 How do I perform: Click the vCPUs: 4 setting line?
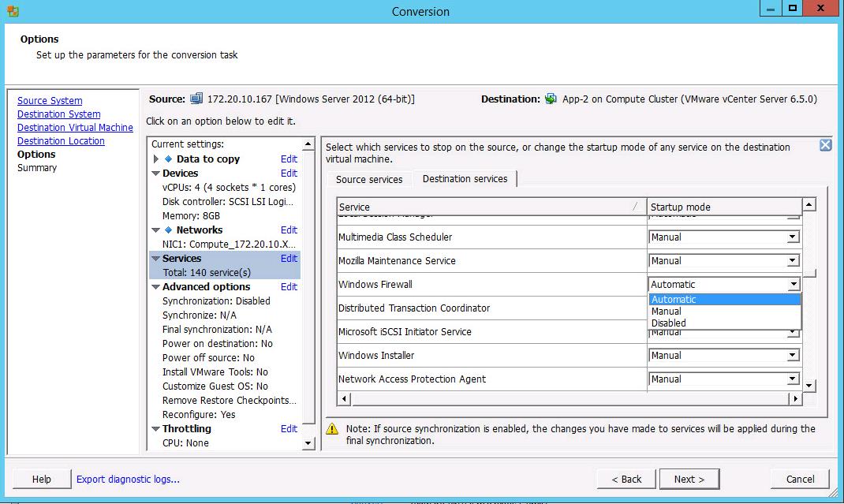(229, 188)
